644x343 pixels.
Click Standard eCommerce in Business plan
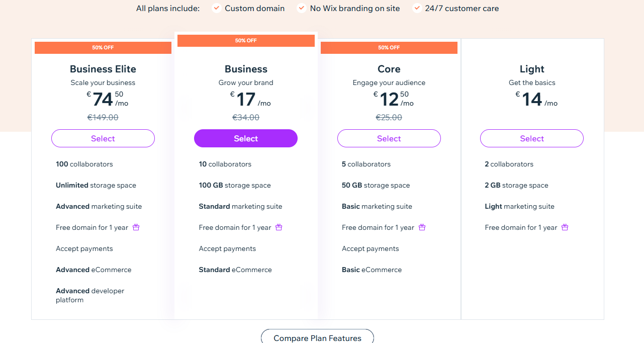coord(235,270)
